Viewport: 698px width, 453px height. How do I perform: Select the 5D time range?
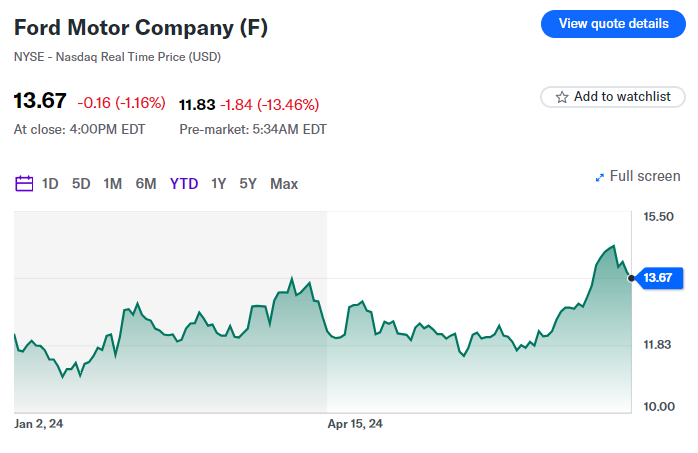click(81, 183)
